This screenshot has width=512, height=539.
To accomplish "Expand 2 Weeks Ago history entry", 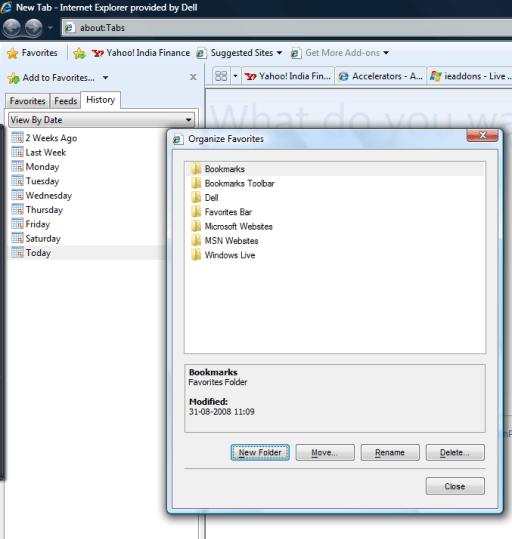I will tap(45, 138).
